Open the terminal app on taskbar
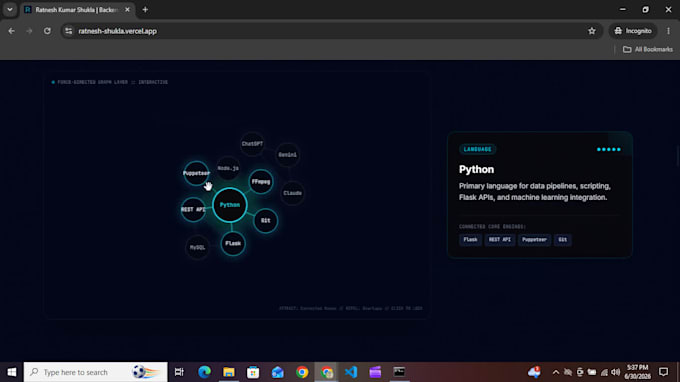680x382 pixels. tap(399, 372)
